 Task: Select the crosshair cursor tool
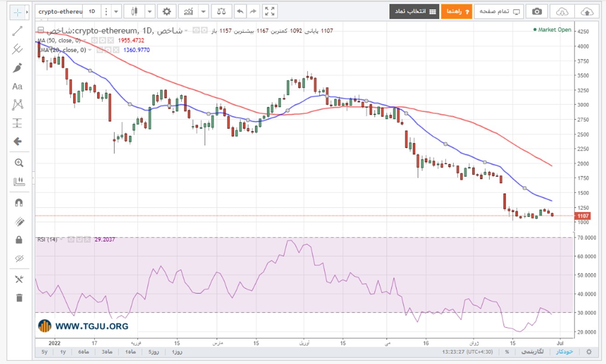(18, 12)
